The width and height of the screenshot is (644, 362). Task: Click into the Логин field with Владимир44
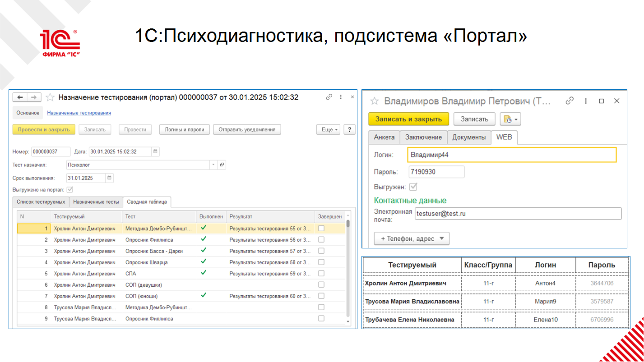click(x=512, y=155)
